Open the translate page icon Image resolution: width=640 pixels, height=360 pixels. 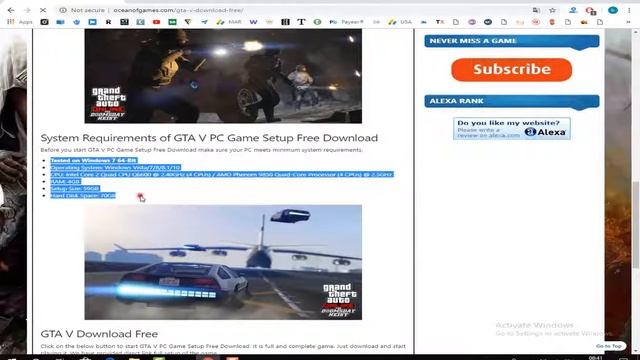tap(536, 10)
